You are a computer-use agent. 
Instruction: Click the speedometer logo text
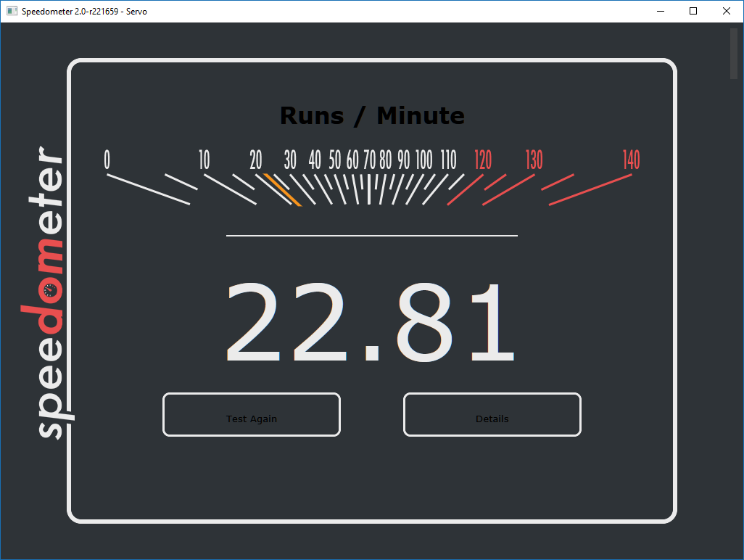coord(49,293)
